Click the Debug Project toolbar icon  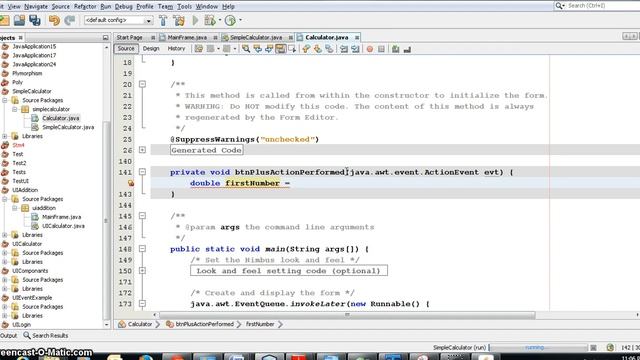tap(210, 20)
